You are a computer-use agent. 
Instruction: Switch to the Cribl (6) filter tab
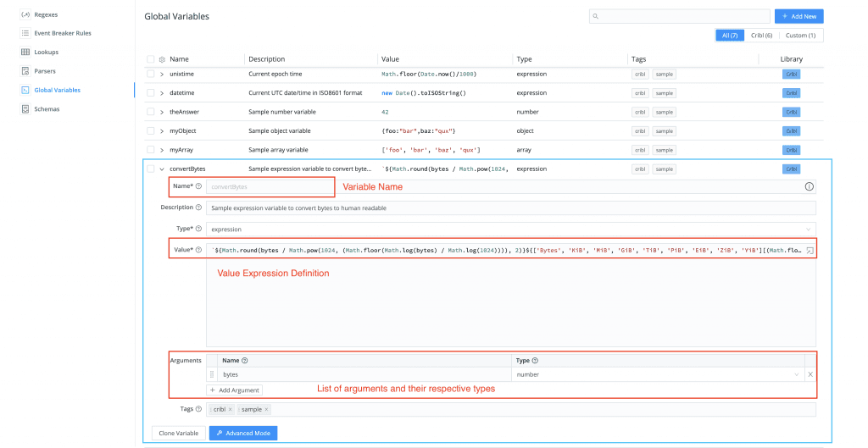(x=762, y=36)
